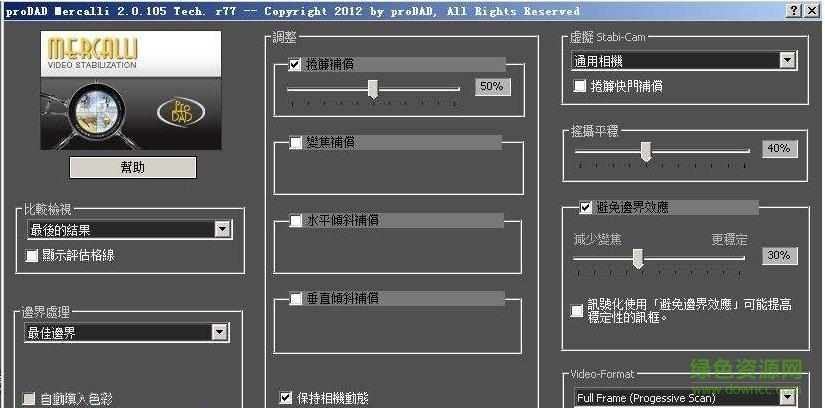Click the 捲簾補償 slider handle
This screenshot has width=825, height=408.
pyautogui.click(x=373, y=89)
